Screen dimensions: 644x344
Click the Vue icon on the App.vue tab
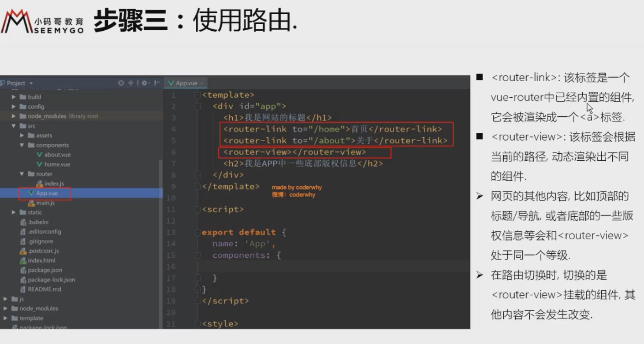point(171,83)
